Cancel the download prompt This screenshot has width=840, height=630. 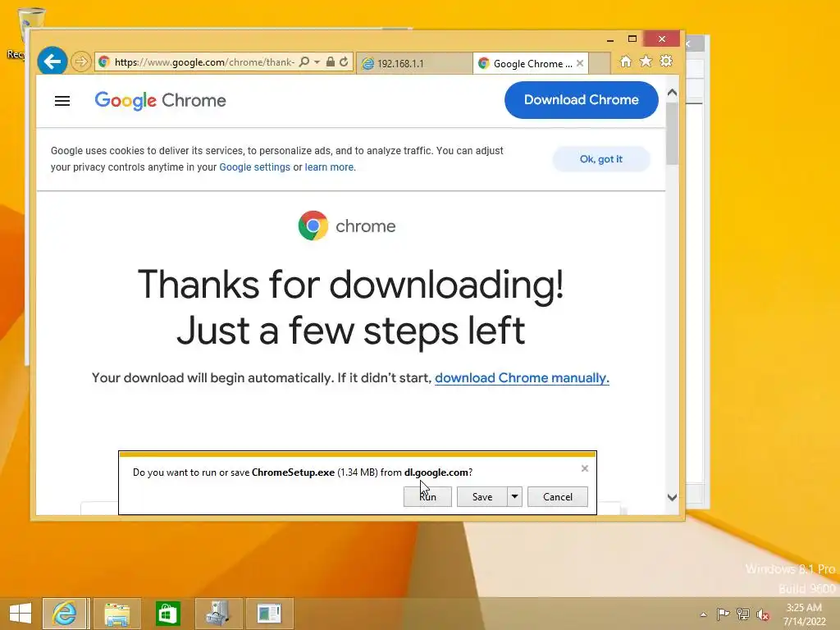tap(558, 496)
